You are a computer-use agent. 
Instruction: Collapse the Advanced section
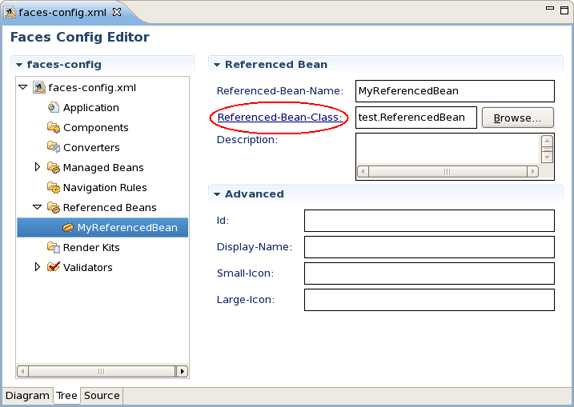pyautogui.click(x=217, y=194)
